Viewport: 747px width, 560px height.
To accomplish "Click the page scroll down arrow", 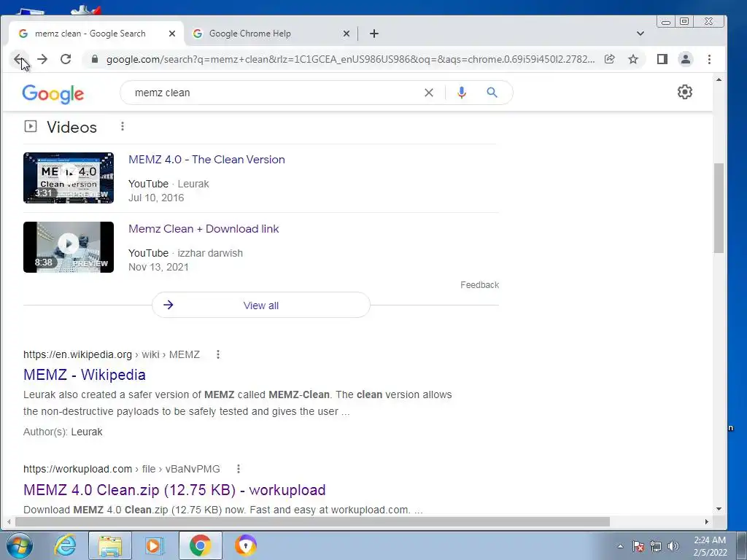I will 719,509.
